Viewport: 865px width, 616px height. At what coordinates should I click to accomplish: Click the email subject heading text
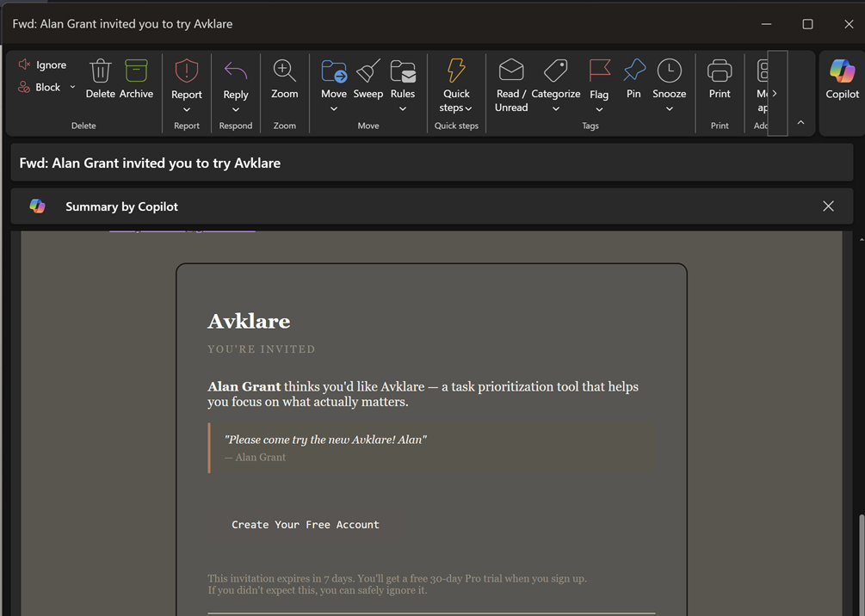[x=150, y=163]
